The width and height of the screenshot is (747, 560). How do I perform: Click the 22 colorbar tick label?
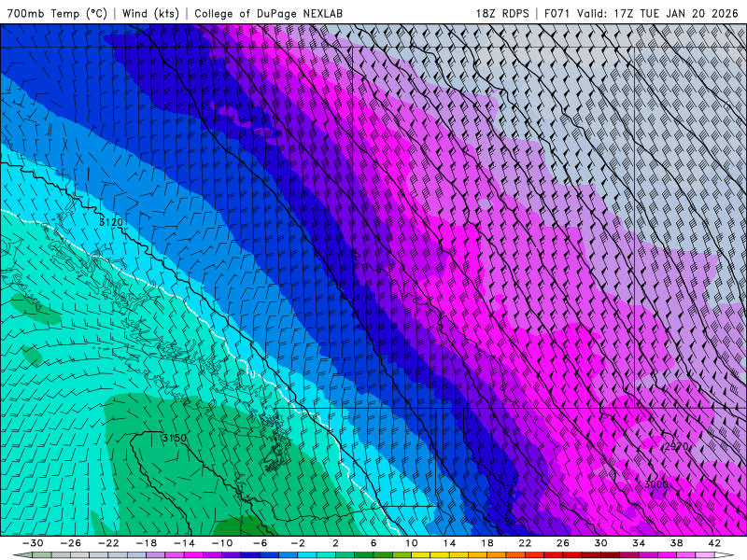(525, 543)
